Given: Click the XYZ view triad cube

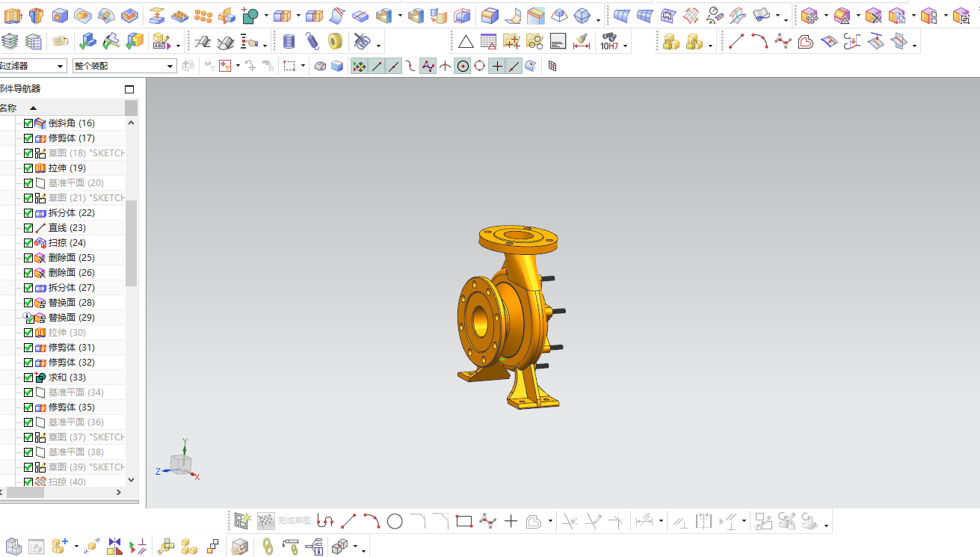Looking at the screenshot, I should (180, 464).
